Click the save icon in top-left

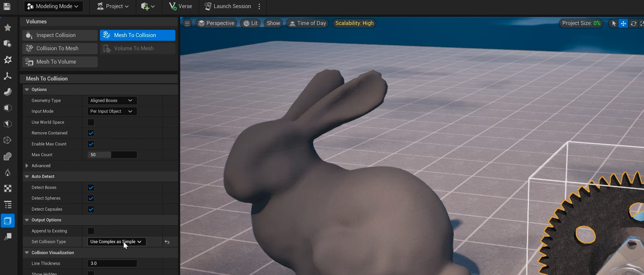(7, 6)
